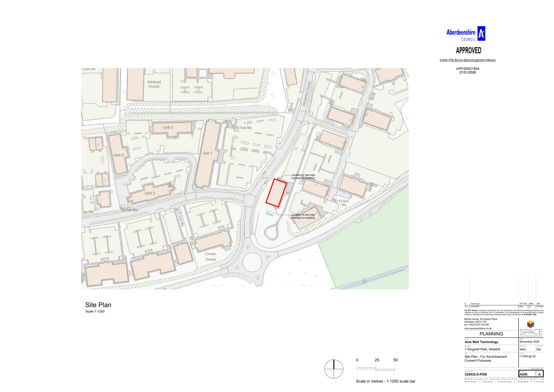
Task: Select client name Axis Well Technology
Action: point(481,342)
